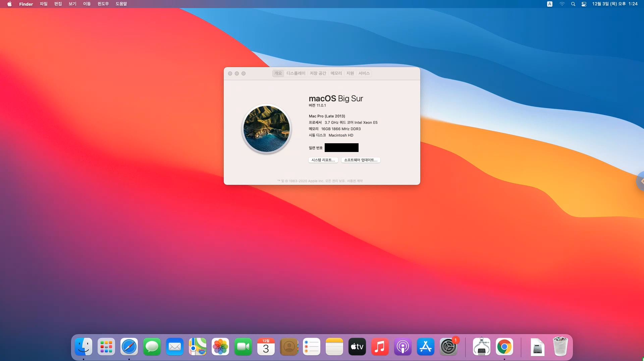Switch to the 메모리 tab
644x361 pixels.
click(336, 73)
